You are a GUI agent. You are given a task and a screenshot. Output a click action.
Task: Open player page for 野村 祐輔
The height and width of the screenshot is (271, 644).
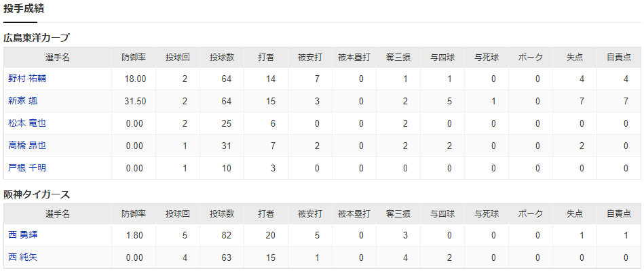(x=27, y=79)
